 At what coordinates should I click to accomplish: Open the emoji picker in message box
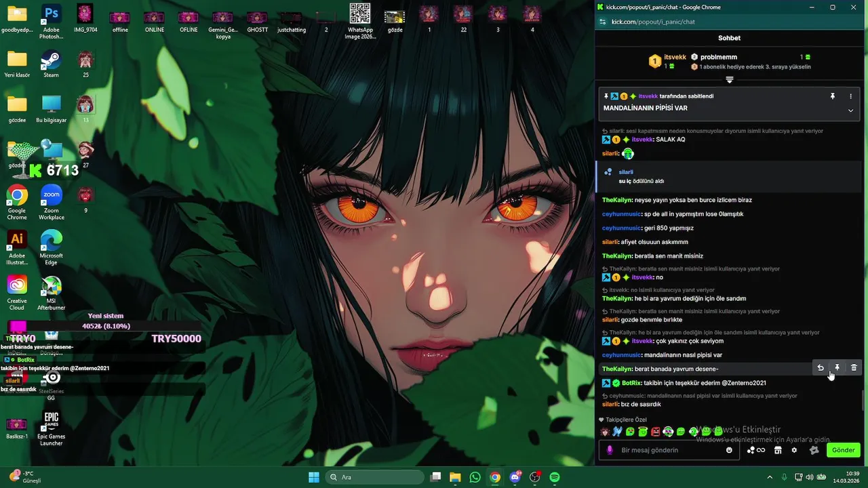[730, 450]
